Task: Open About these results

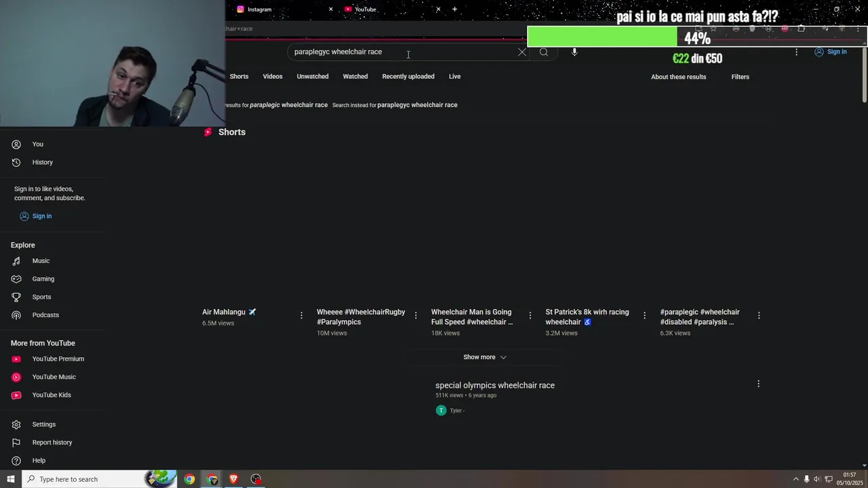Action: 679,77
